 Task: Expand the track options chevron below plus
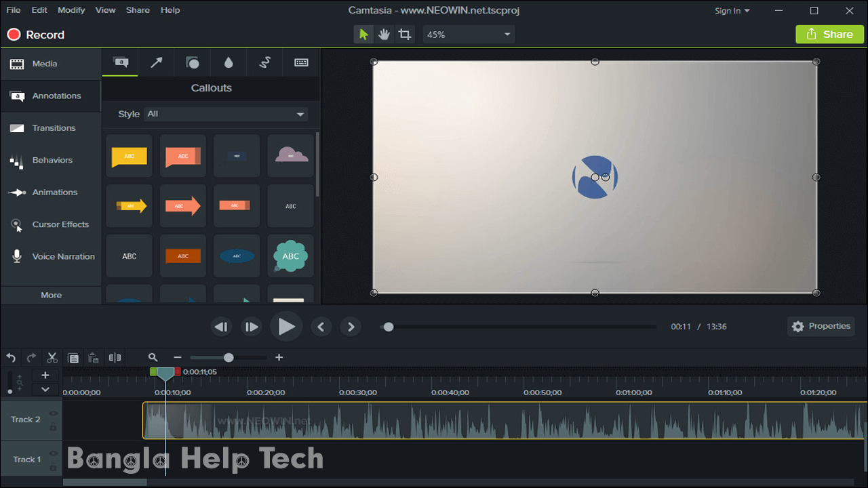pyautogui.click(x=45, y=389)
